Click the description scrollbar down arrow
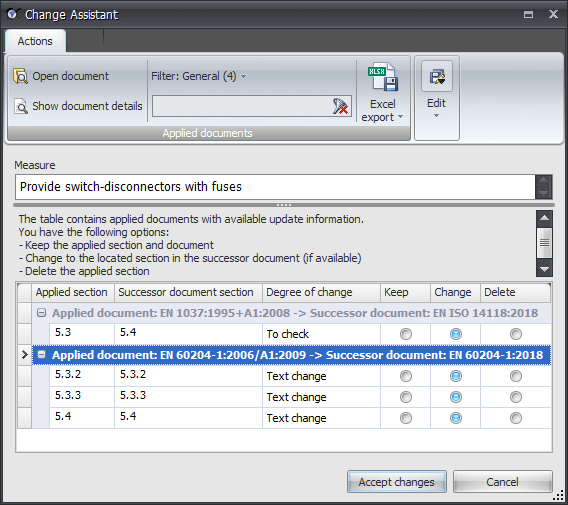This screenshot has height=505, width=568. pos(544,269)
